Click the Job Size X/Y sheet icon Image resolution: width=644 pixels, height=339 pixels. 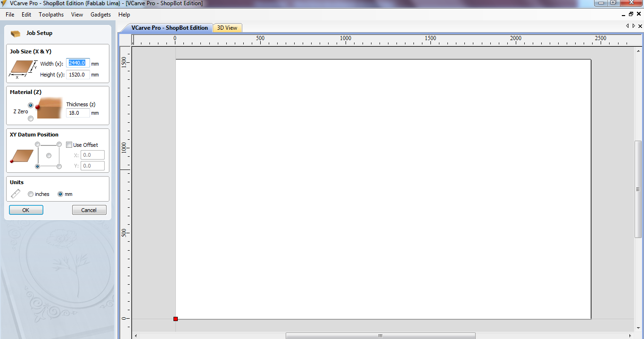tap(22, 68)
